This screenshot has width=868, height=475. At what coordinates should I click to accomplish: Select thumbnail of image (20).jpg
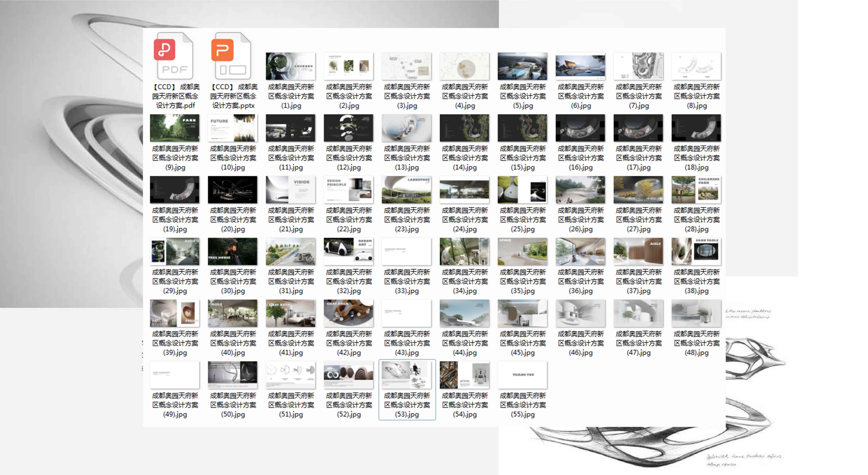232,190
